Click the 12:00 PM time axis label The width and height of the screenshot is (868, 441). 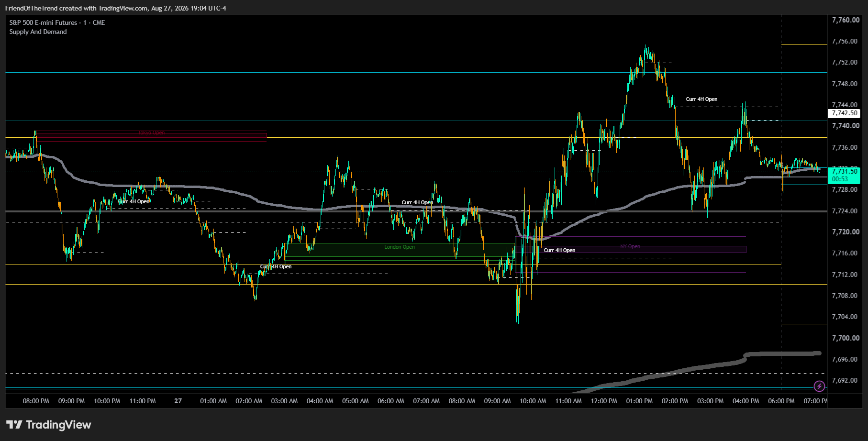point(604,401)
